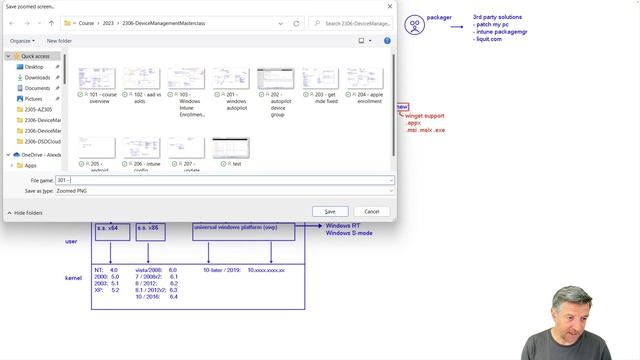Collapse the Quick access tree node
The height and width of the screenshot is (360, 640).
pos(8,56)
